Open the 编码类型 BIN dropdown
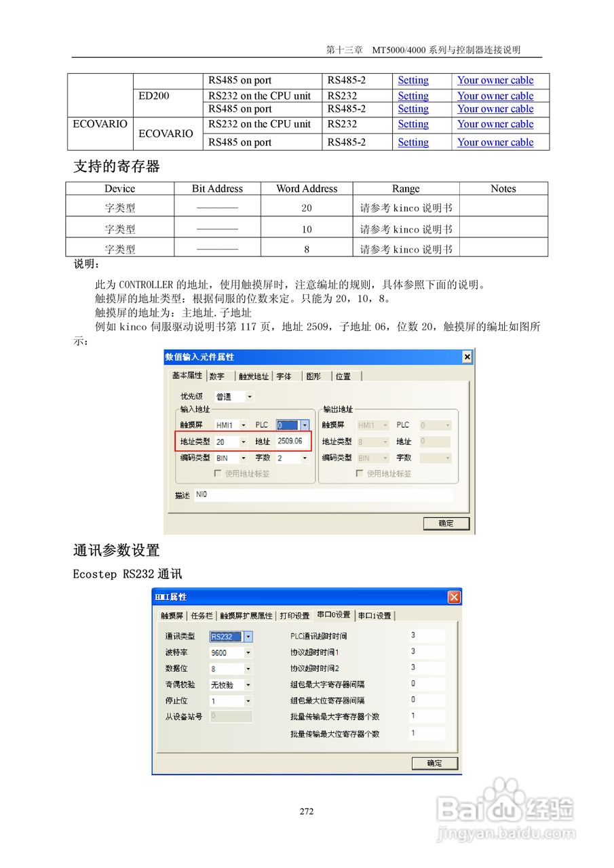The height and width of the screenshot is (868, 614). (243, 458)
